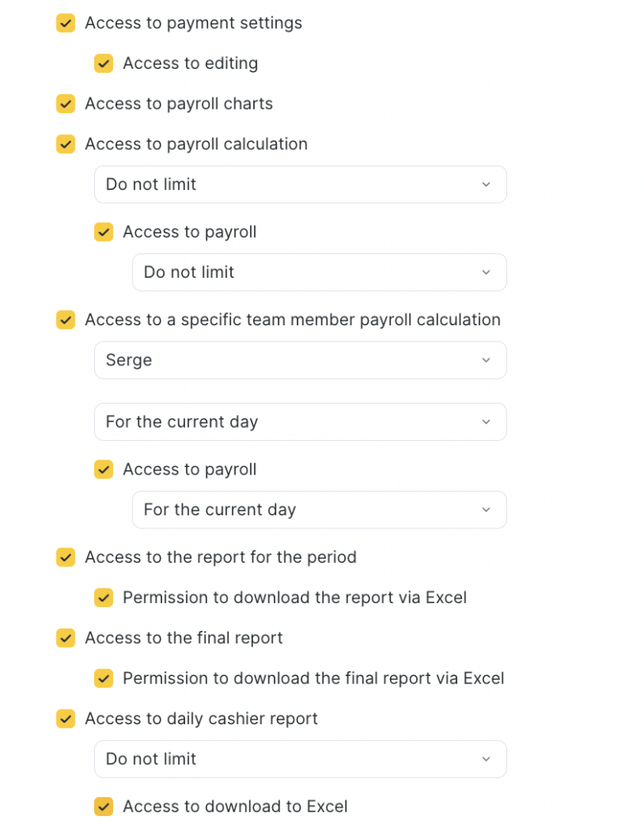644x839 pixels.
Task: Click the chevron arrow in the Serge dropdown
Action: coord(486,361)
